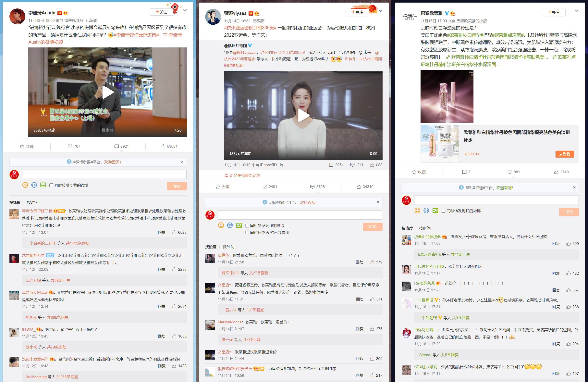Open comments of embedded 杭州共青团 post showing 311
This screenshot has width=588, height=382.
(357, 165)
